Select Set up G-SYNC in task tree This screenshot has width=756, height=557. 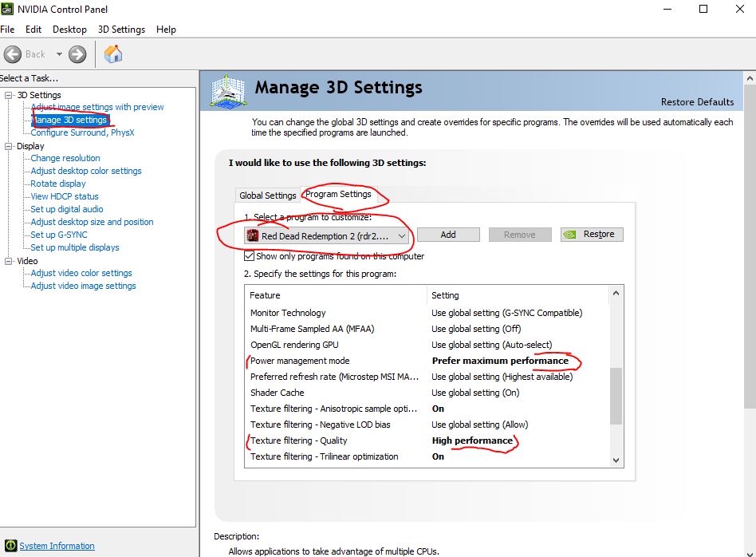59,235
